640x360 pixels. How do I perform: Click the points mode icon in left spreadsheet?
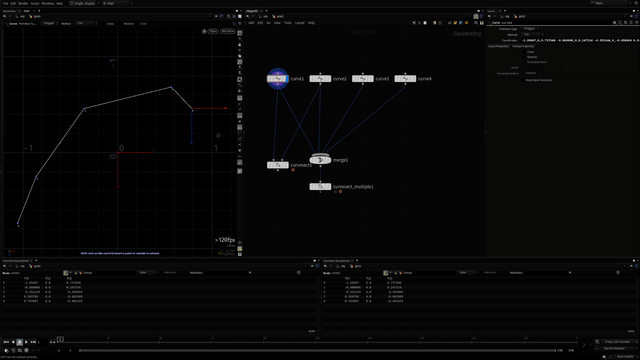tap(65, 273)
